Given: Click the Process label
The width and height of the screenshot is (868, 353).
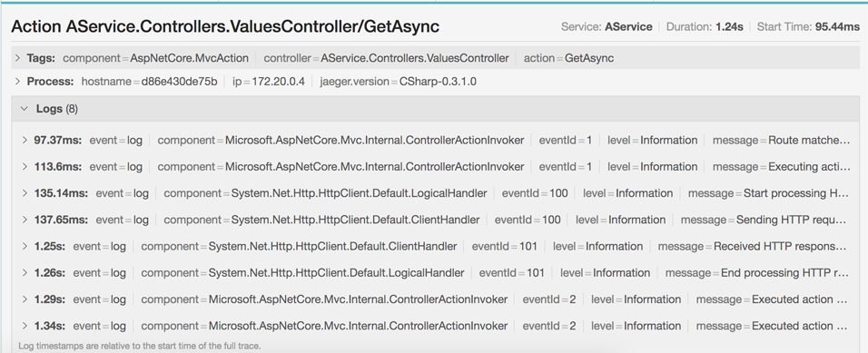Looking at the screenshot, I should 50,82.
